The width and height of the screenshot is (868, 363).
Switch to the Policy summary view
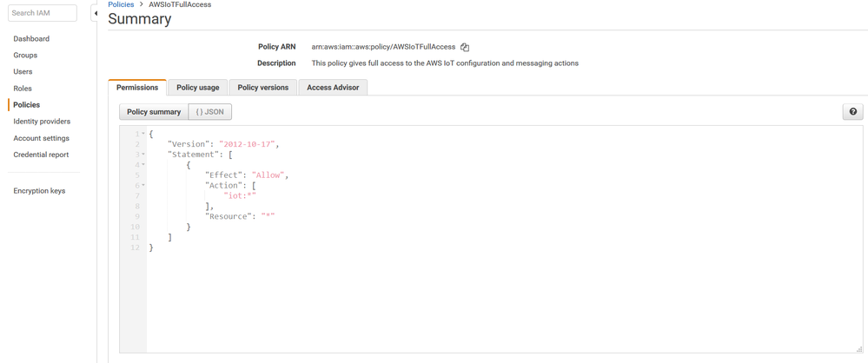click(154, 112)
